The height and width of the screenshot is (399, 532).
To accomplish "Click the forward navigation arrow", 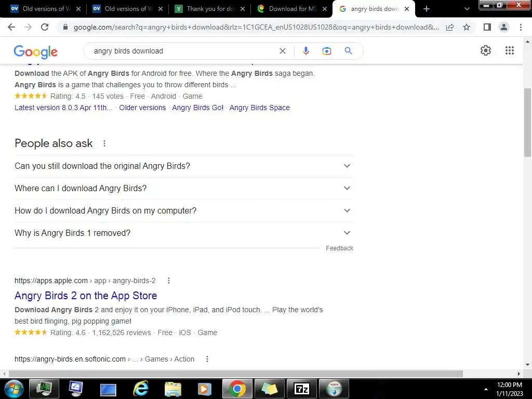I will coord(28,27).
